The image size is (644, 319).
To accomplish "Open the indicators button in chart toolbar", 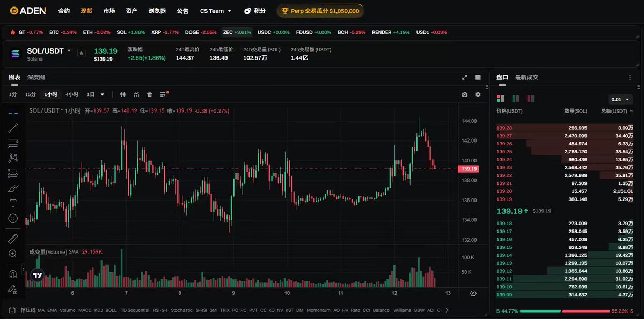I will [136, 94].
